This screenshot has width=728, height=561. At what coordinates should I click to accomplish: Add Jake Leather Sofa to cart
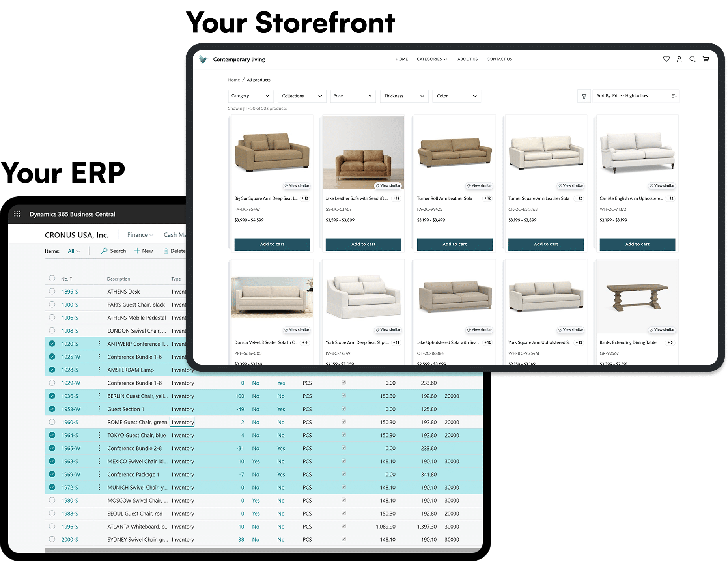[x=363, y=244]
